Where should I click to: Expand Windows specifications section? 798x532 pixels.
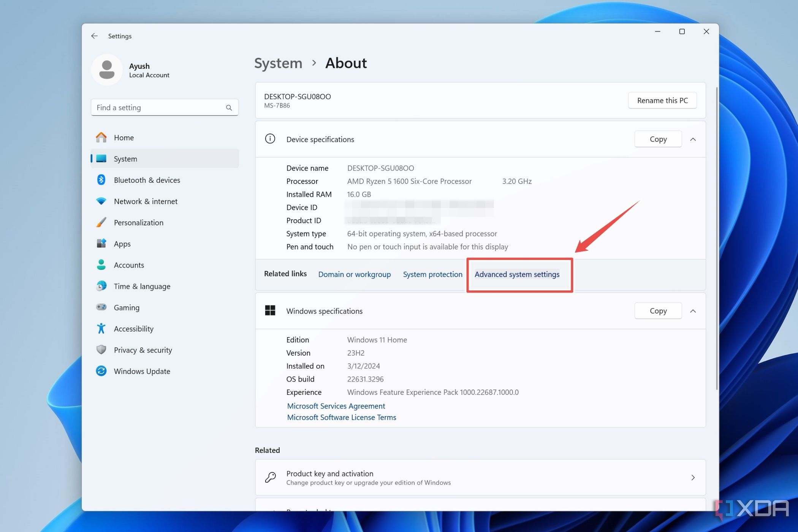pos(693,310)
